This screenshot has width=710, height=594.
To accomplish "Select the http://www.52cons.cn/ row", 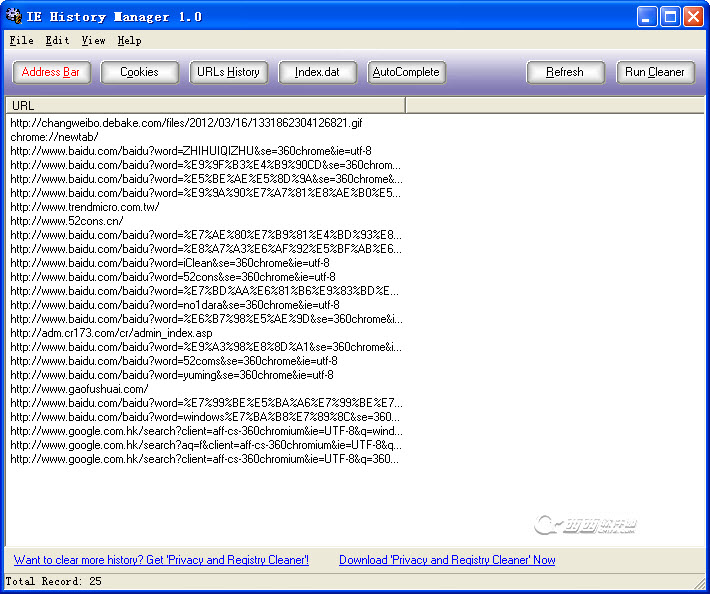I will coord(67,221).
